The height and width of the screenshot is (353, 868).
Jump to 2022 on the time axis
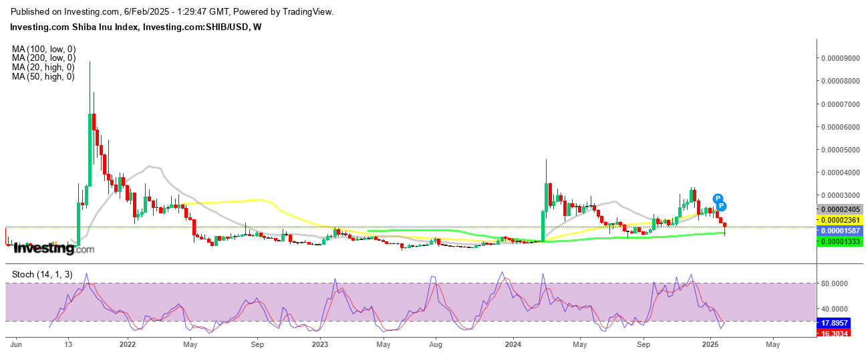pyautogui.click(x=127, y=345)
